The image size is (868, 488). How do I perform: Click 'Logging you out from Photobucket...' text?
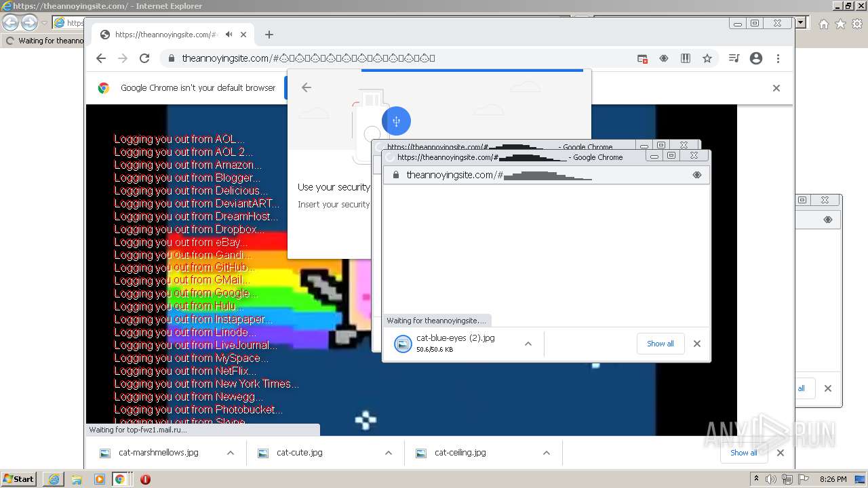click(198, 409)
